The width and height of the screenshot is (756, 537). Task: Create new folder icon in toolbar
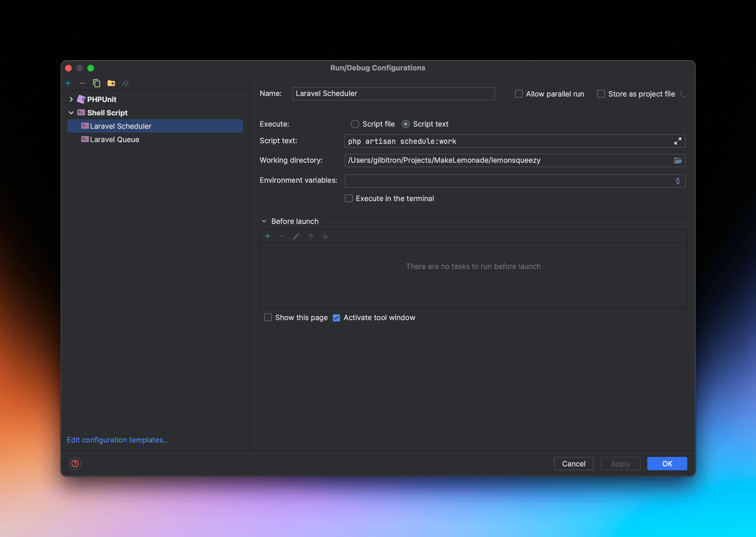tap(111, 83)
